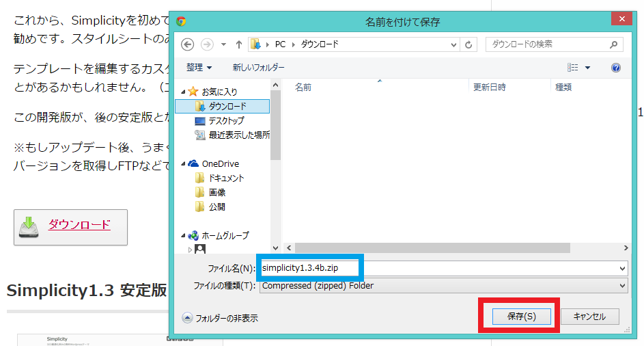Click the refresh button beside address bar

[468, 44]
